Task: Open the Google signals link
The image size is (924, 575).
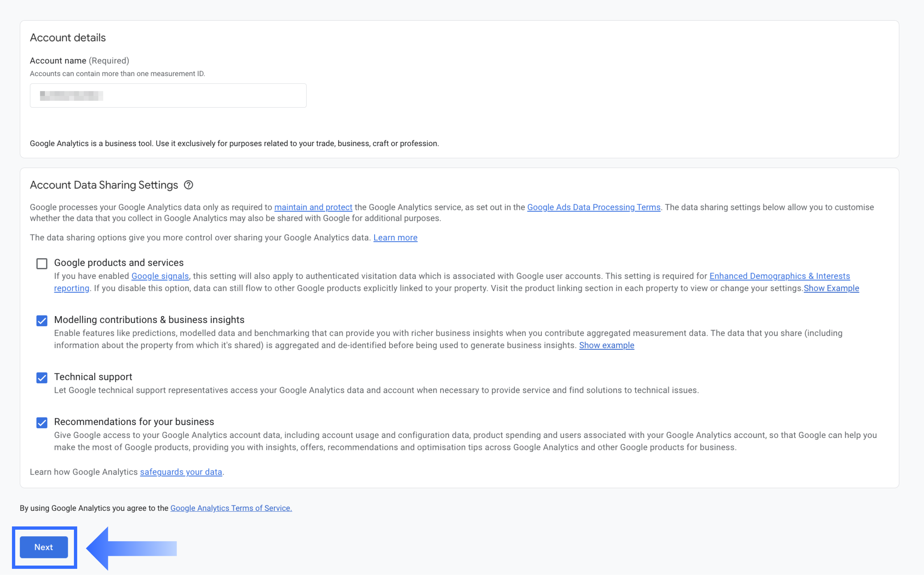Action: point(160,276)
